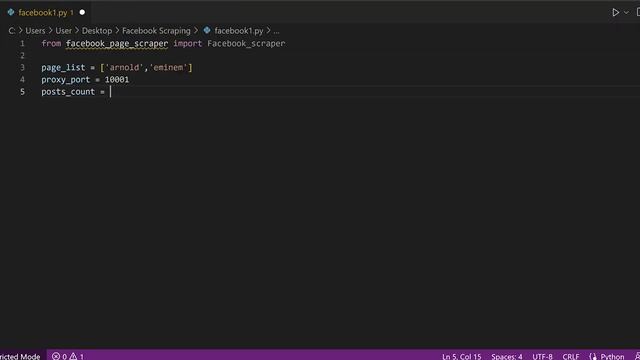Click the 10001 proxy port value

[x=117, y=80]
